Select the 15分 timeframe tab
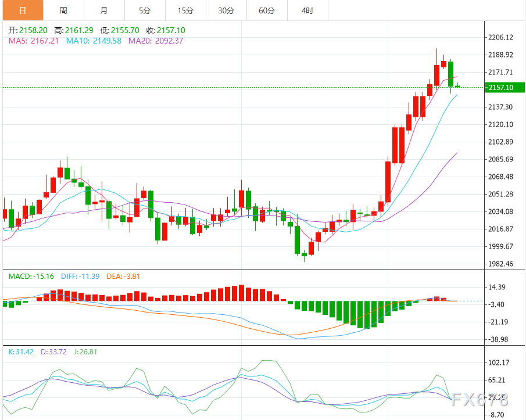 click(185, 10)
